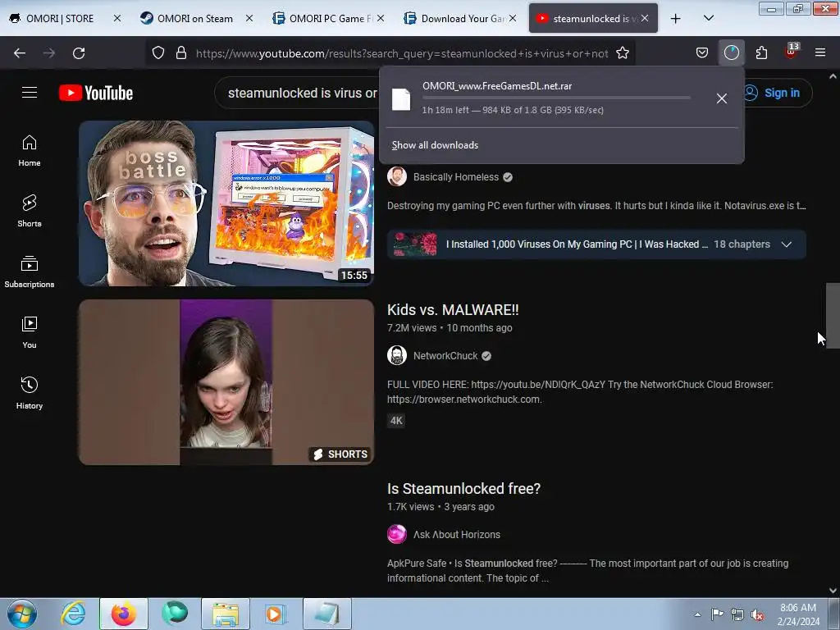Screen dimensions: 840x630
Task: Close the OMORI | STORE tab
Action: pyautogui.click(x=117, y=18)
